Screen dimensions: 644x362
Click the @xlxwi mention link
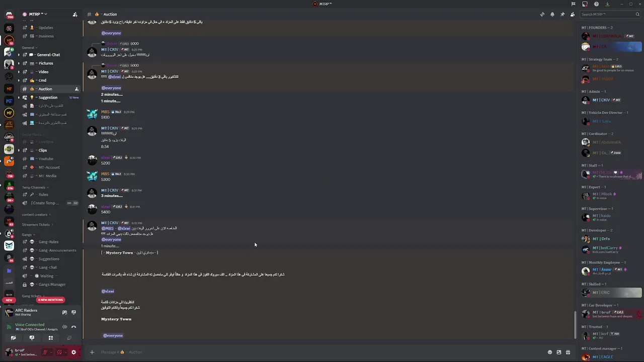tap(108, 291)
